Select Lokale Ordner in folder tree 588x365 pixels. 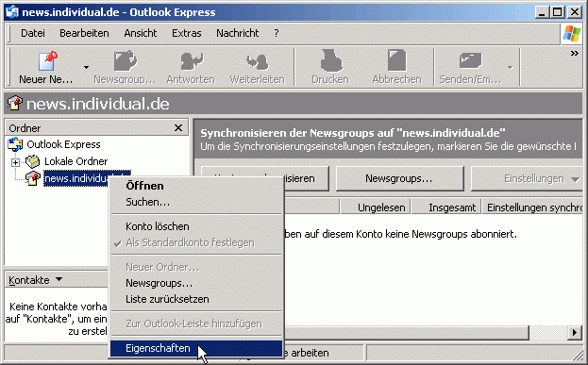(x=76, y=161)
